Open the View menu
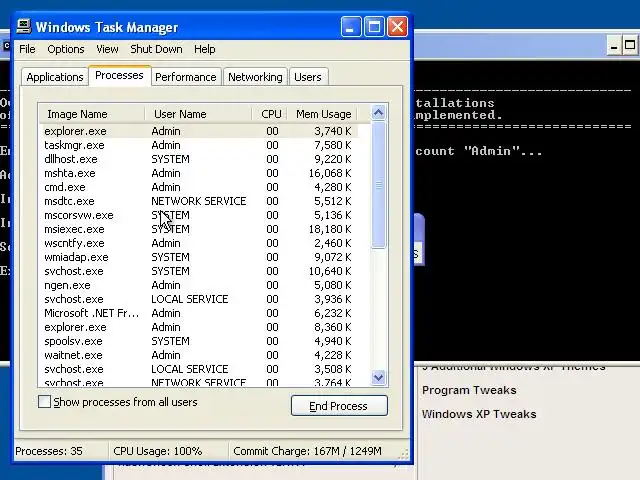Viewport: 640px width, 480px height. click(107, 49)
